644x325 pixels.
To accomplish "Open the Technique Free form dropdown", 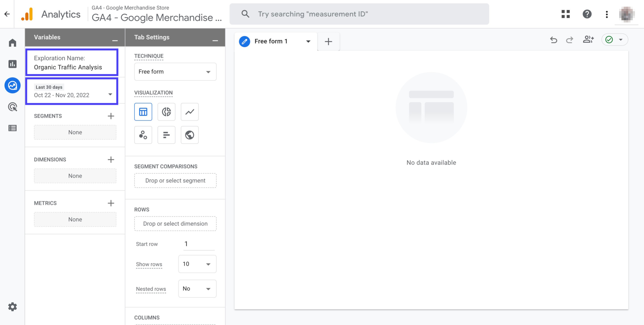I will tap(175, 72).
